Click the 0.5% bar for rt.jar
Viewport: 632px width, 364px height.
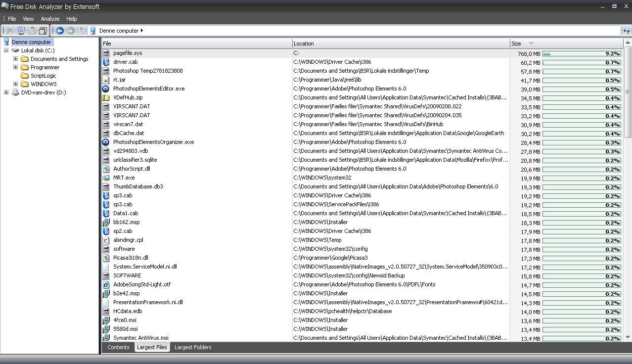pyautogui.click(x=582, y=80)
